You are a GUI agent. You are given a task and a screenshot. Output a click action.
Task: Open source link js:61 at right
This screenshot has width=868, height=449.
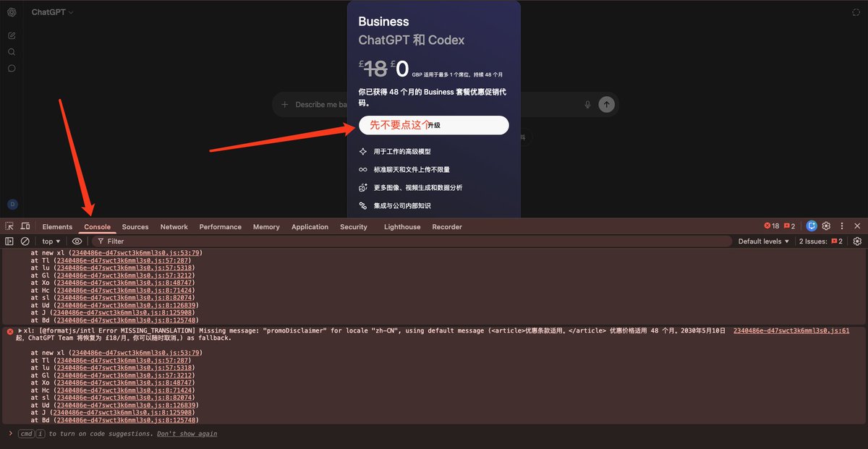791,330
